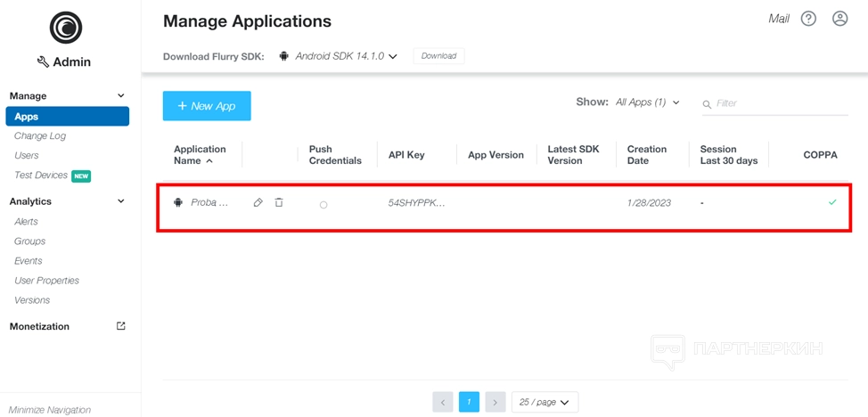This screenshot has width=868, height=417.
Task: Click the Admin wrench icon
Action: (x=43, y=62)
